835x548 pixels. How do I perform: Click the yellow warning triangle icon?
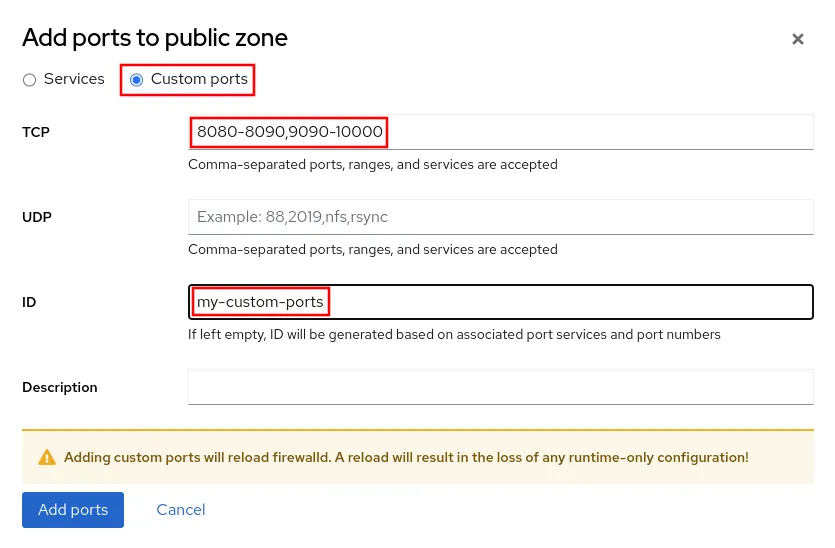pos(47,457)
